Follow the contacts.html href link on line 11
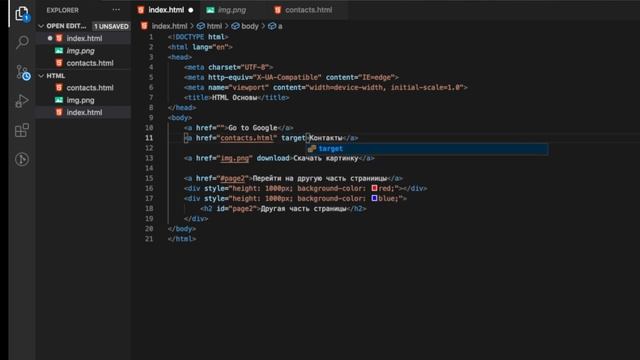This screenshot has width=640, height=360. [x=247, y=138]
